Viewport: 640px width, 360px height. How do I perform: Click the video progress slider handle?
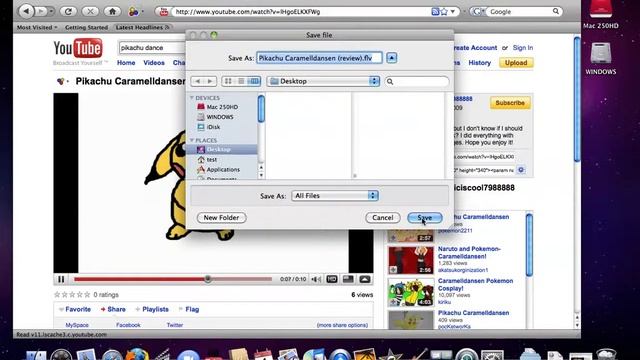click(208, 279)
